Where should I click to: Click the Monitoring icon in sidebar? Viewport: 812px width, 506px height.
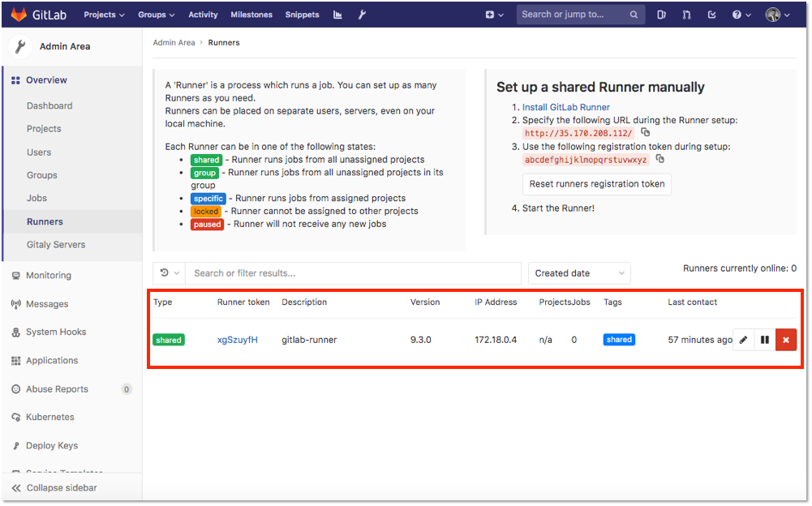pyautogui.click(x=16, y=276)
